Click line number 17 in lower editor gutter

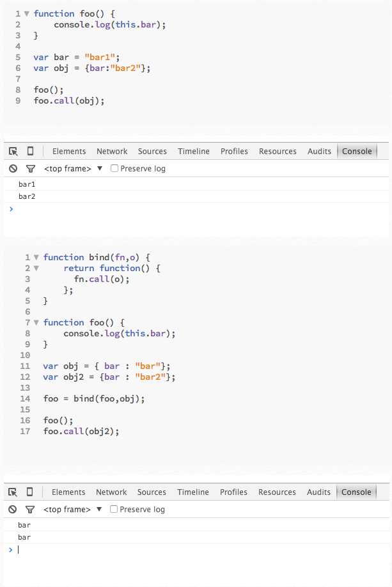[25, 431]
